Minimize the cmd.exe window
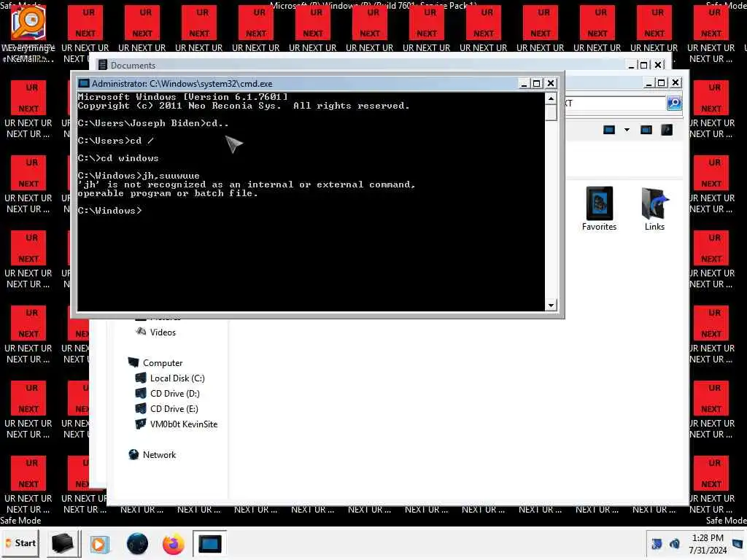747x560 pixels. tap(524, 83)
